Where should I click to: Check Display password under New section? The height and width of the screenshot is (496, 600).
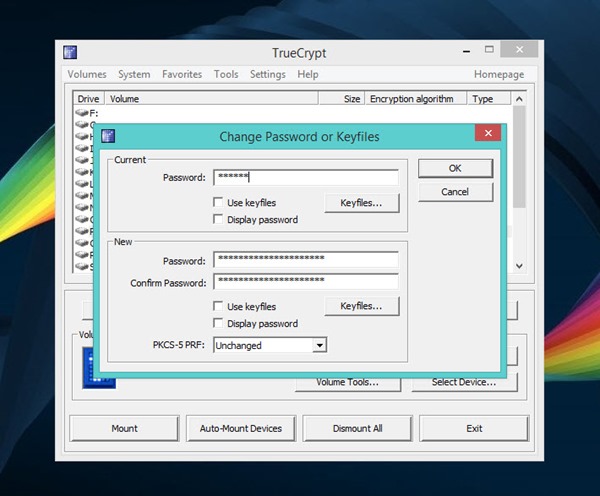click(218, 323)
